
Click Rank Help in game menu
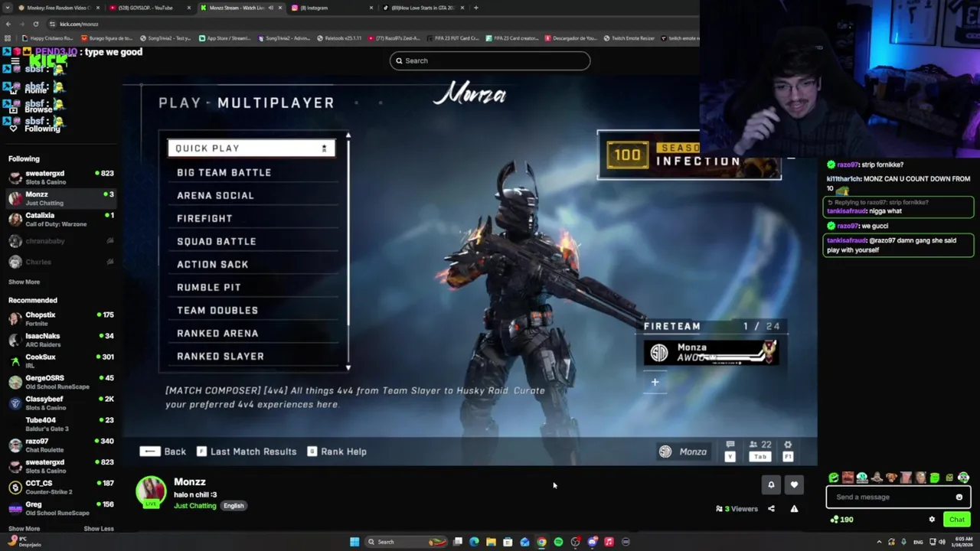coord(337,452)
